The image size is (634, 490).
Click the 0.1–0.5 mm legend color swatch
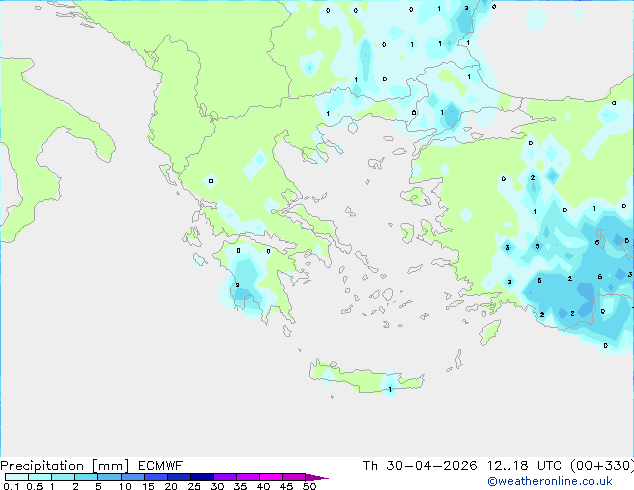17,477
